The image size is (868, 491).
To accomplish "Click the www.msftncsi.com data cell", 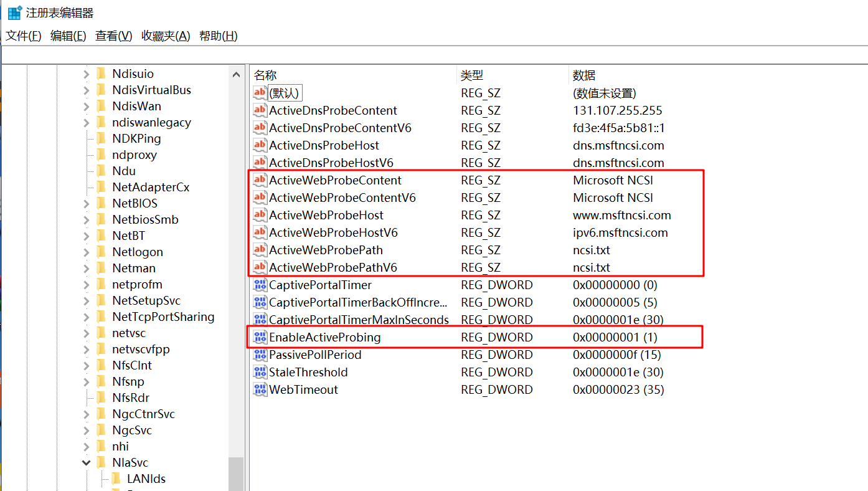I will click(622, 216).
